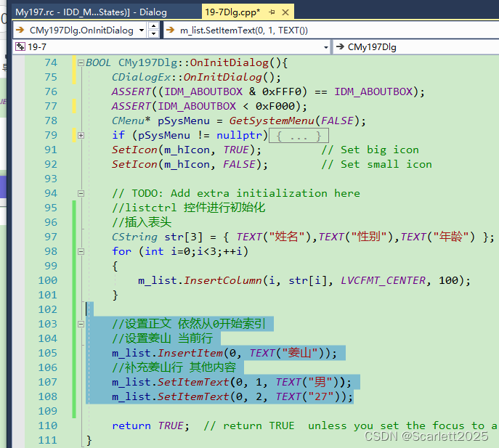Select the 19-7Dlg.cpp tab
499x448 pixels.
click(x=232, y=12)
